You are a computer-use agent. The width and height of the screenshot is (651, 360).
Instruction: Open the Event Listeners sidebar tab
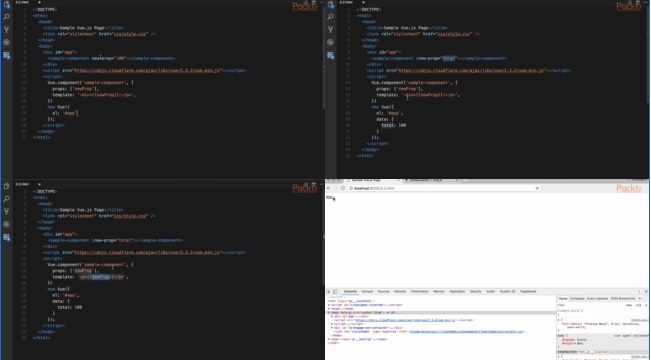[597, 299]
